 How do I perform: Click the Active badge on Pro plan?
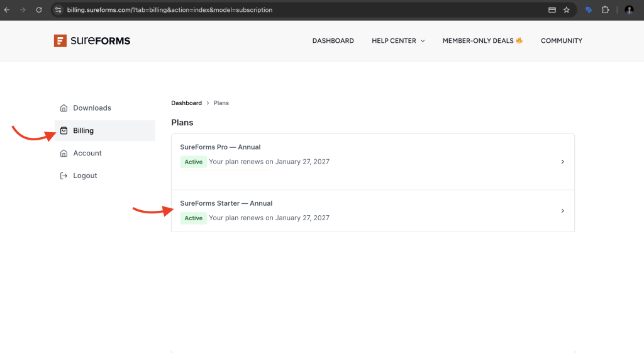pos(194,162)
